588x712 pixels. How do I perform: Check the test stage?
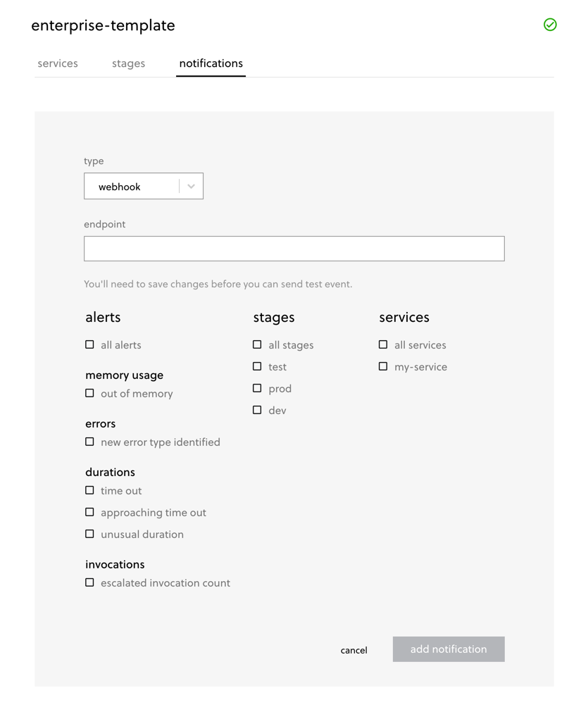[x=257, y=366]
